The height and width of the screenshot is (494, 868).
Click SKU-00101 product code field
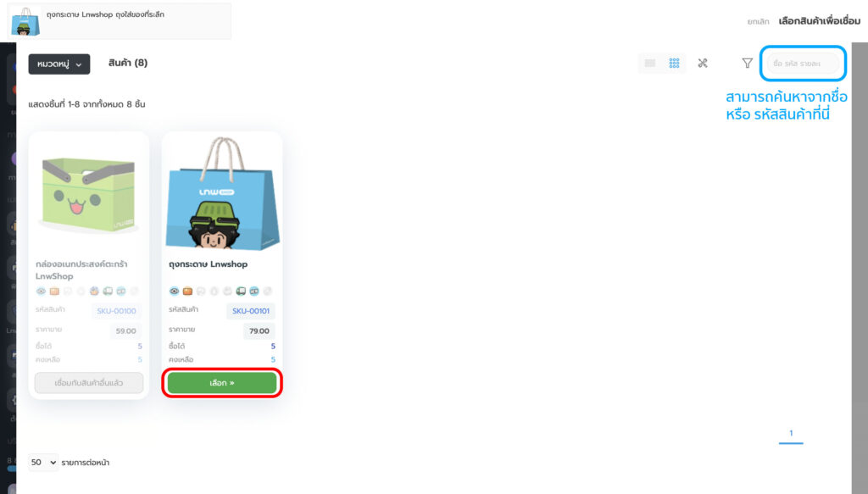tap(251, 311)
